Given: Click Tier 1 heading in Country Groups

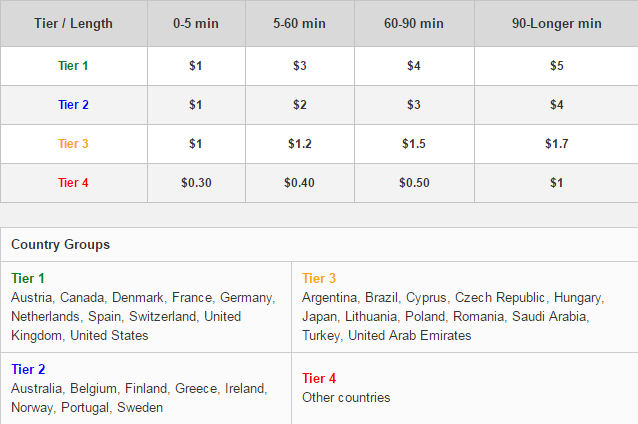Looking at the screenshot, I should (28, 279).
